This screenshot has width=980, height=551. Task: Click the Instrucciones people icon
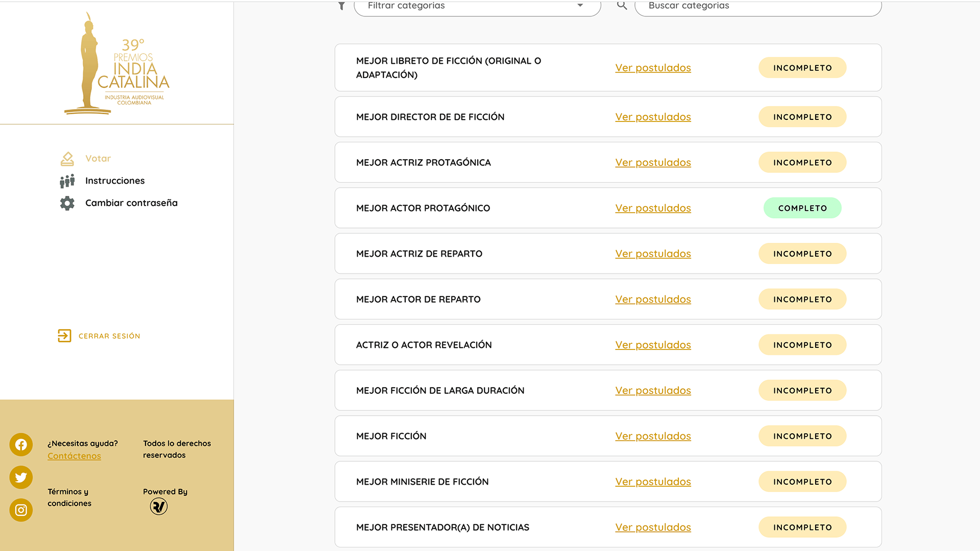(x=67, y=181)
